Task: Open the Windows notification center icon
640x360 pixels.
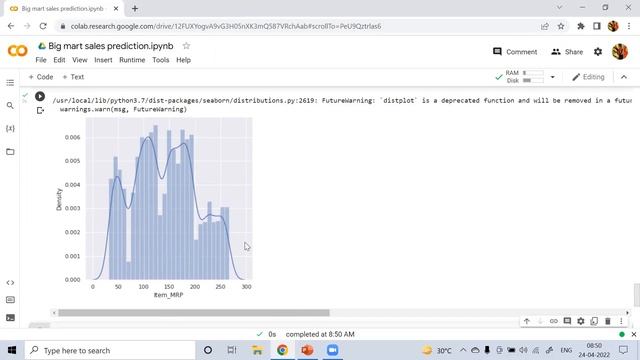Action: (x=623, y=350)
